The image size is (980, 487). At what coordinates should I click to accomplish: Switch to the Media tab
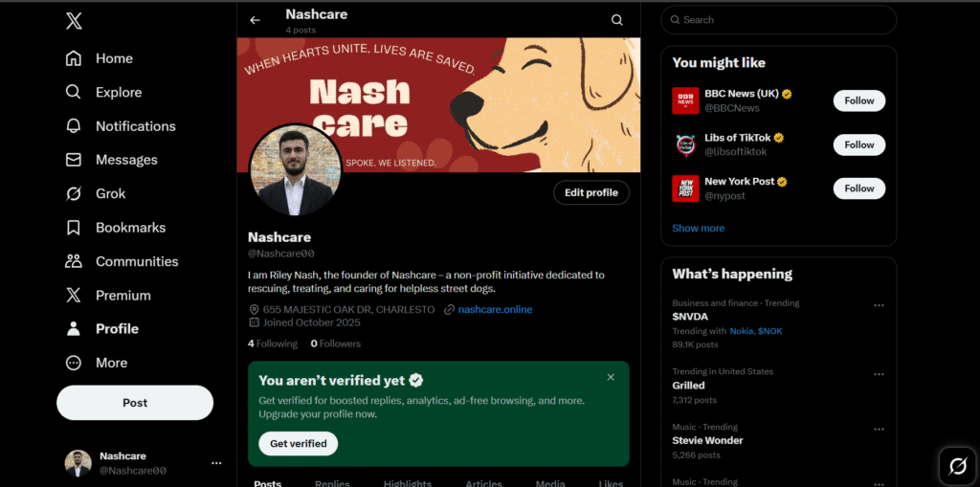tap(549, 483)
